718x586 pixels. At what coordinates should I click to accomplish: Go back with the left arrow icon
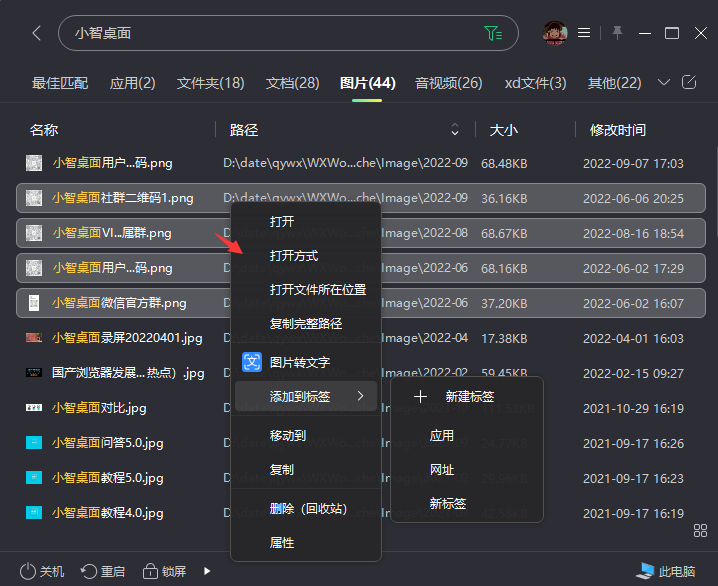pos(37,33)
